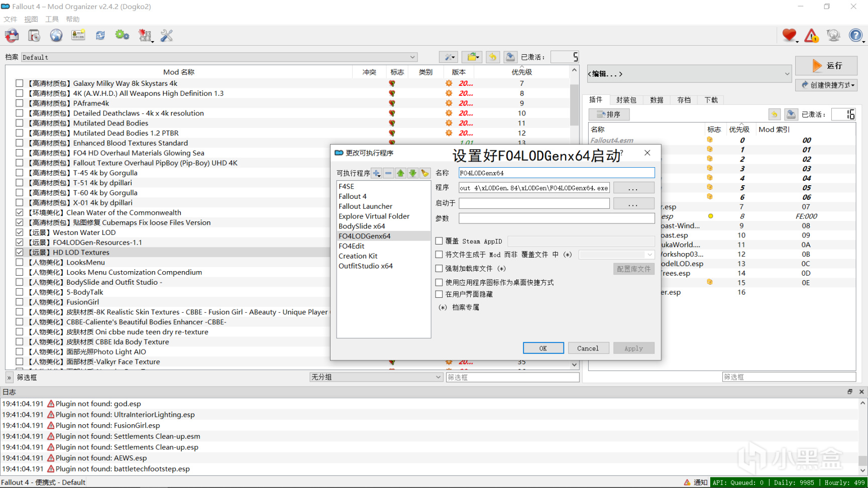Open the warning notifications triangle icon

(811, 36)
